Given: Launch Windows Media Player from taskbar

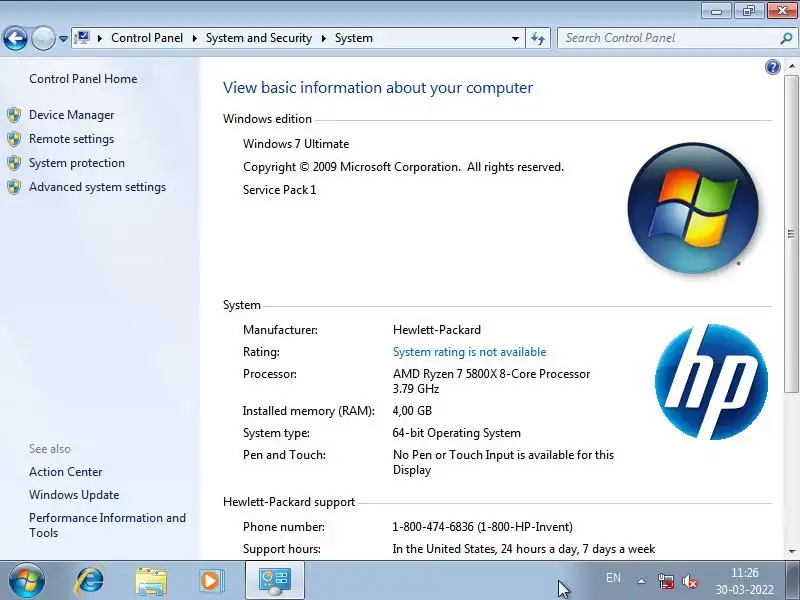Looking at the screenshot, I should tap(211, 581).
